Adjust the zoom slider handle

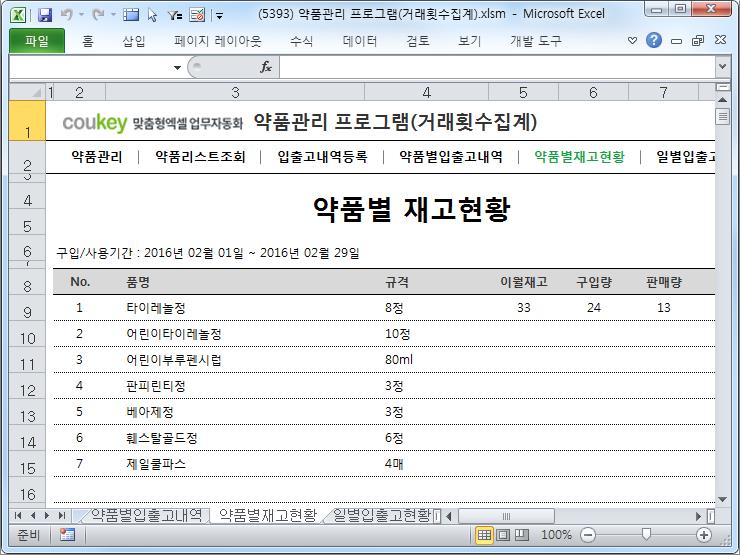pyautogui.click(x=646, y=534)
